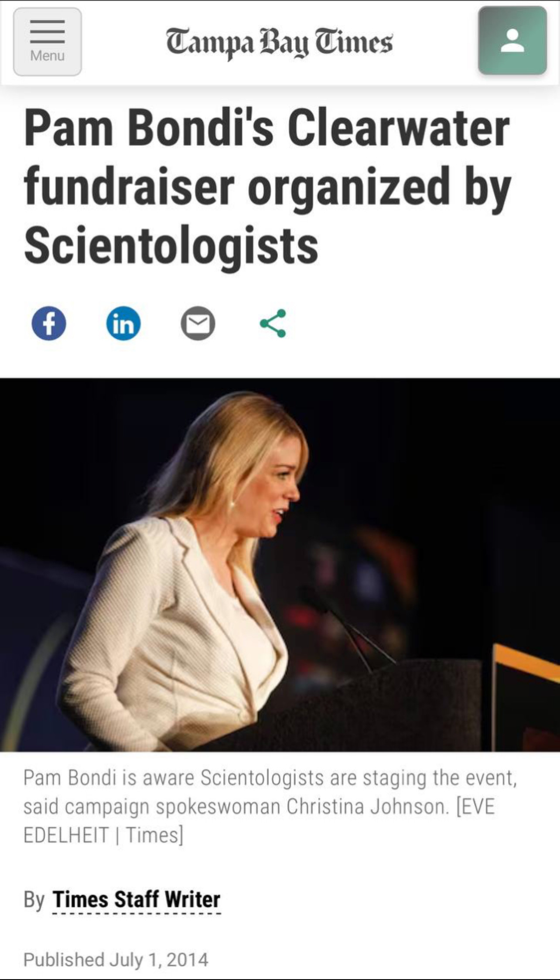Tap the word 'Clearwater' in the headline
The width and height of the screenshot is (560, 980).
(x=399, y=128)
